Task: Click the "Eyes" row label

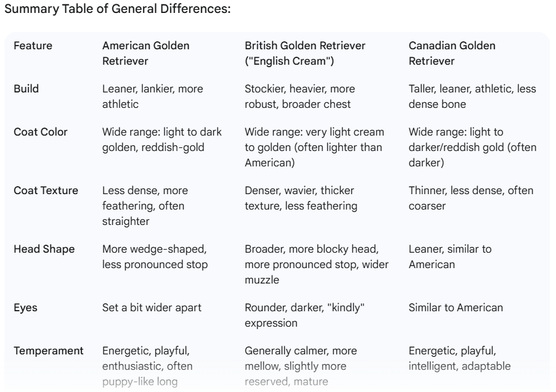Action: [x=26, y=308]
